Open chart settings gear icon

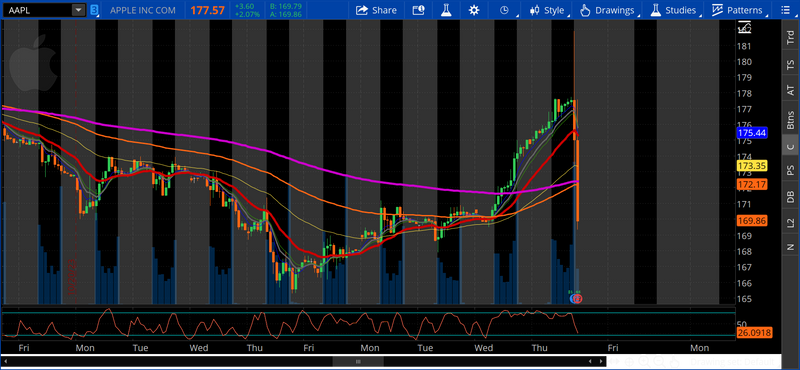coord(474,10)
